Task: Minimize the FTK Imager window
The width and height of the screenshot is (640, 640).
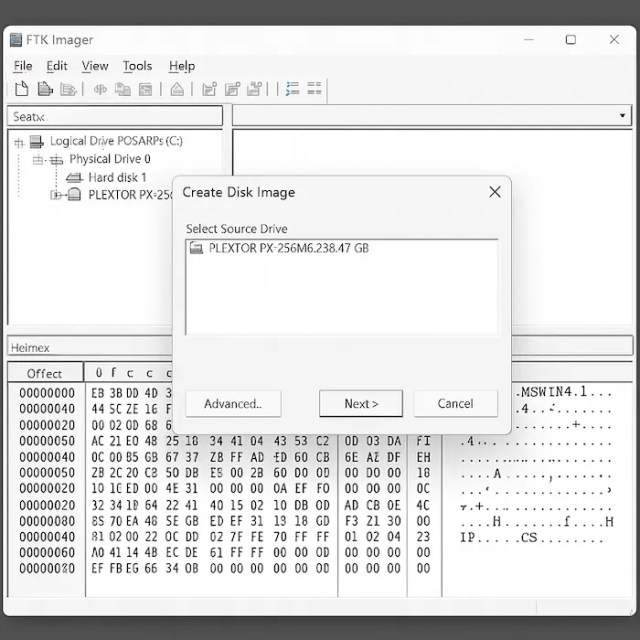Action: click(529, 40)
